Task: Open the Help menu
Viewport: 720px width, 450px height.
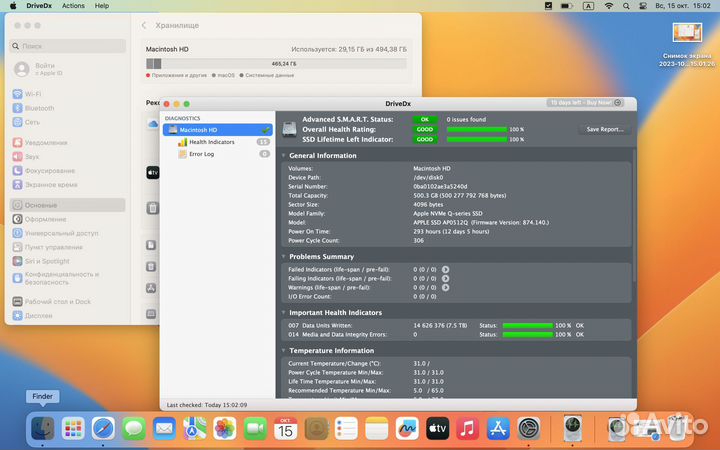Action: [x=101, y=6]
